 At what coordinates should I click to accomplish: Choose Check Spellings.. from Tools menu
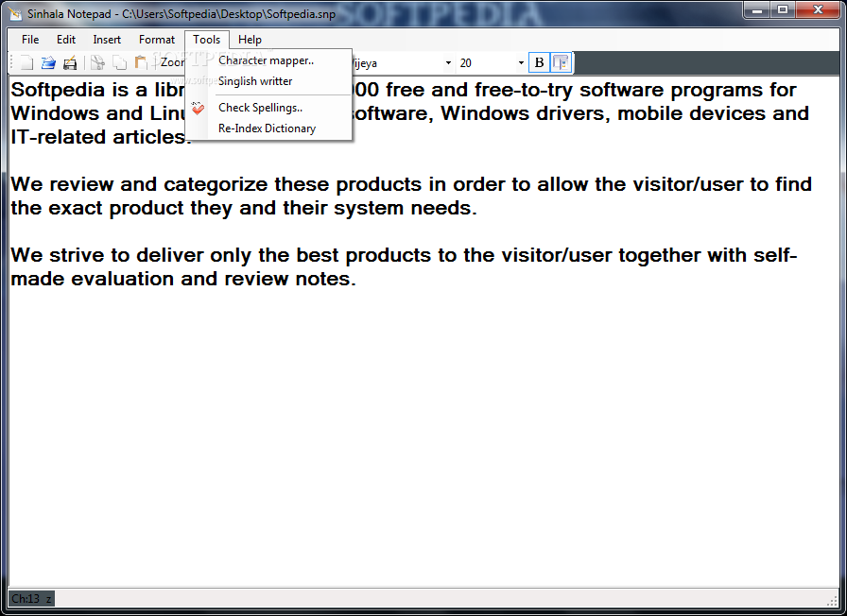[x=268, y=108]
